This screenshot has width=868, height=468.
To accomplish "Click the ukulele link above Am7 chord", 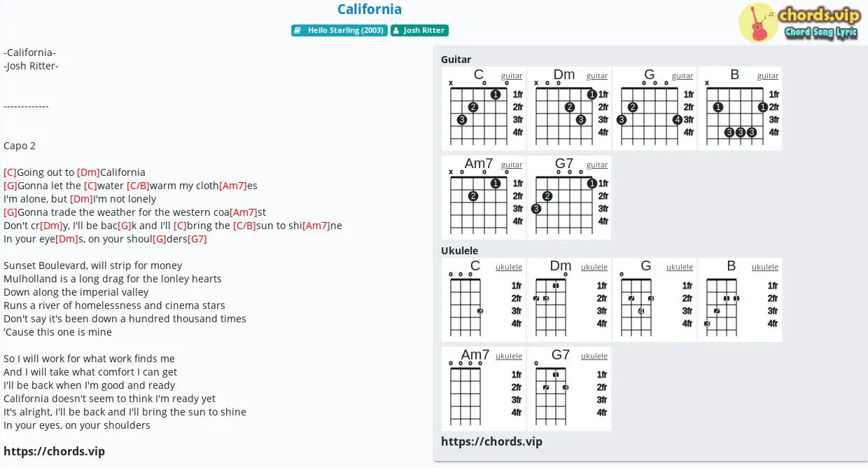I will click(x=509, y=356).
